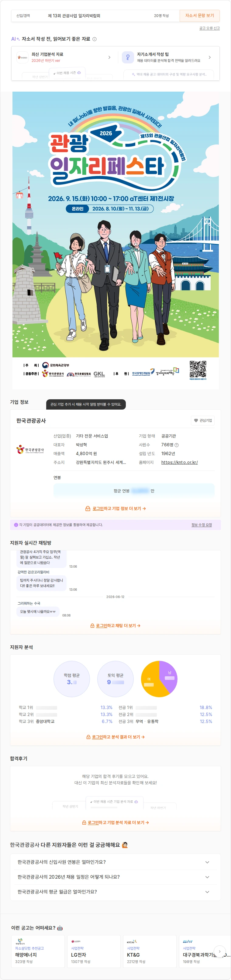Image resolution: width=231 pixels, height=980 pixels.
Task: Click the AI sparkle icon heading
Action: pyautogui.click(x=16, y=39)
